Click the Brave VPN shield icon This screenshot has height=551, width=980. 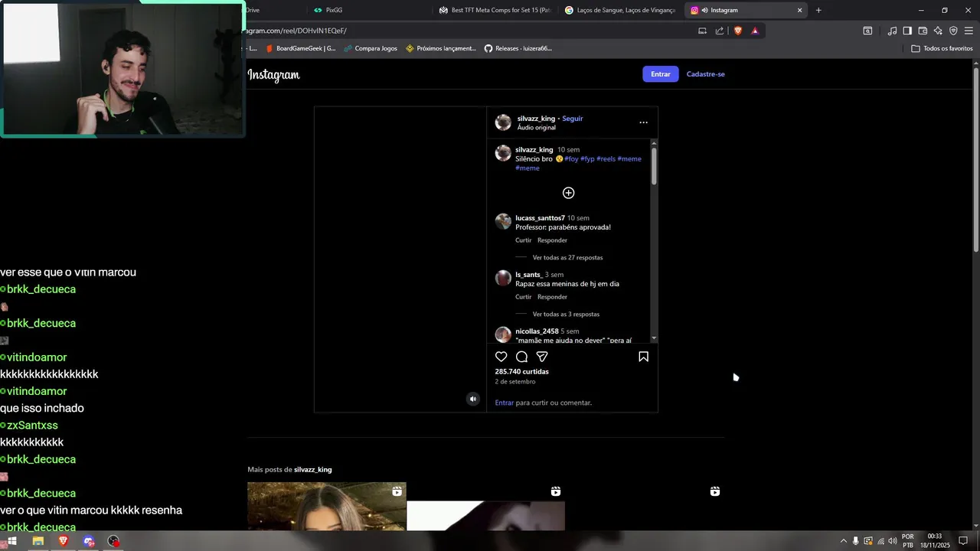(953, 31)
